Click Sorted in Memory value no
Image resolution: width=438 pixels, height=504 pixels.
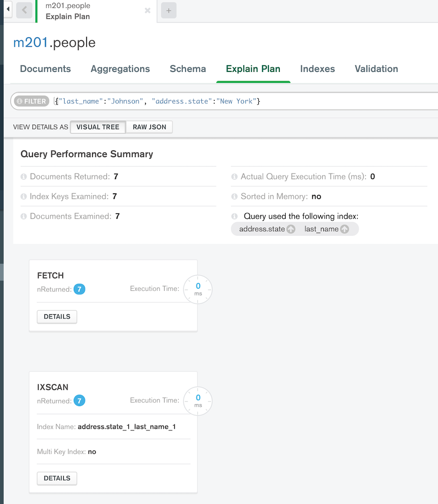(316, 197)
